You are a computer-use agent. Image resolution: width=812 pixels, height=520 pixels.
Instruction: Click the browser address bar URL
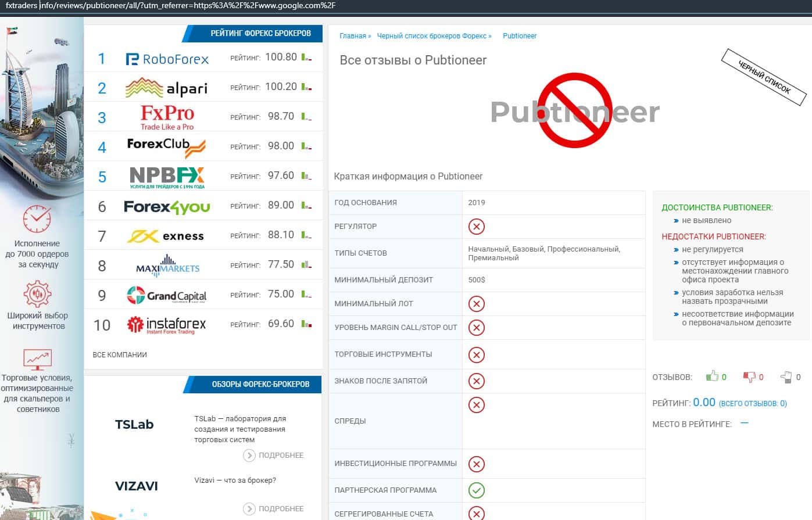click(170, 6)
